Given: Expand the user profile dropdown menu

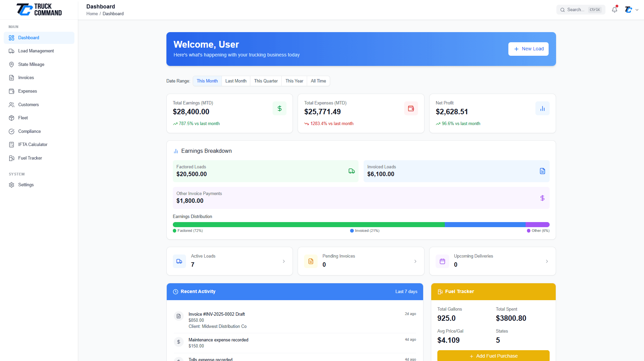Looking at the screenshot, I should pos(631,10).
